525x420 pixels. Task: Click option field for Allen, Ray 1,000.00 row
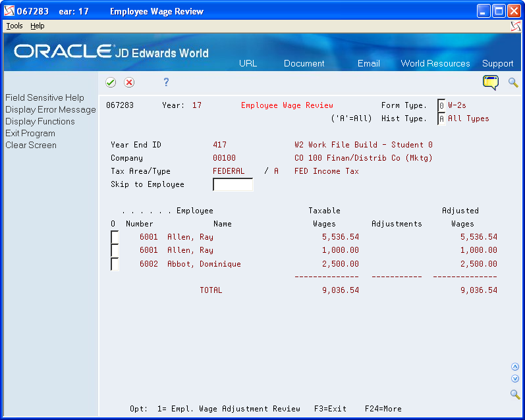pos(115,250)
